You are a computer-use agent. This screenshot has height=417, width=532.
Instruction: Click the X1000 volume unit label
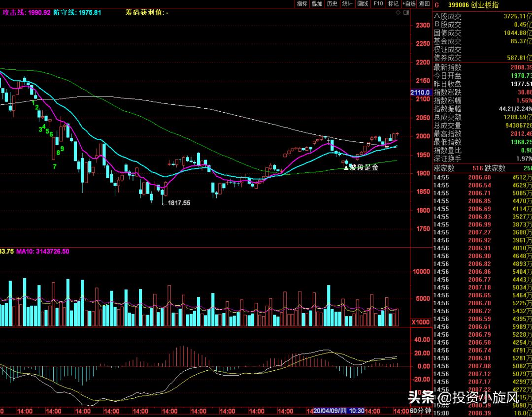coord(421,321)
